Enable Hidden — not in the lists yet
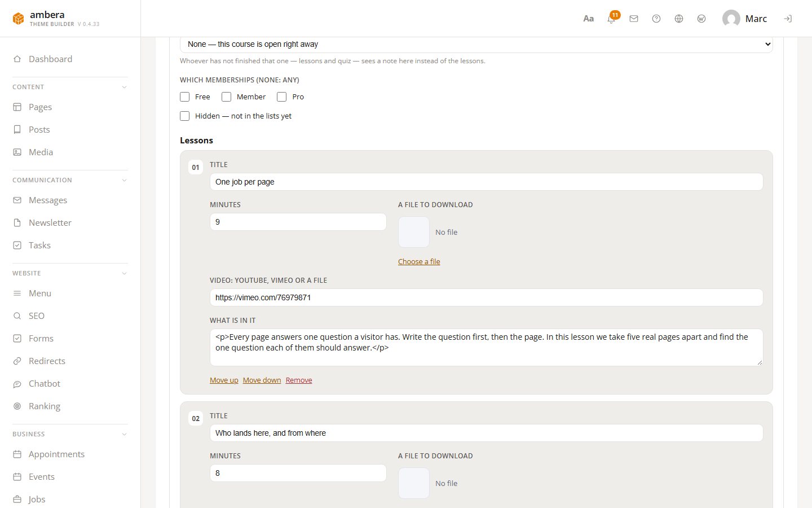 click(x=184, y=116)
